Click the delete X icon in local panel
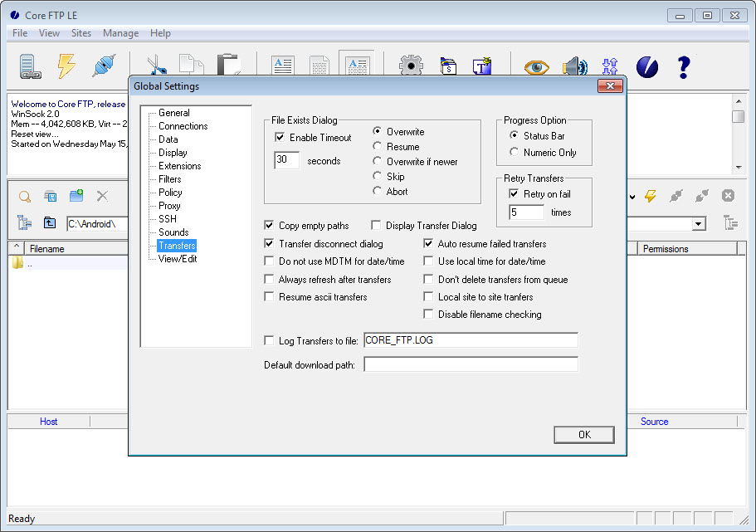The width and height of the screenshot is (756, 532). coord(102,196)
